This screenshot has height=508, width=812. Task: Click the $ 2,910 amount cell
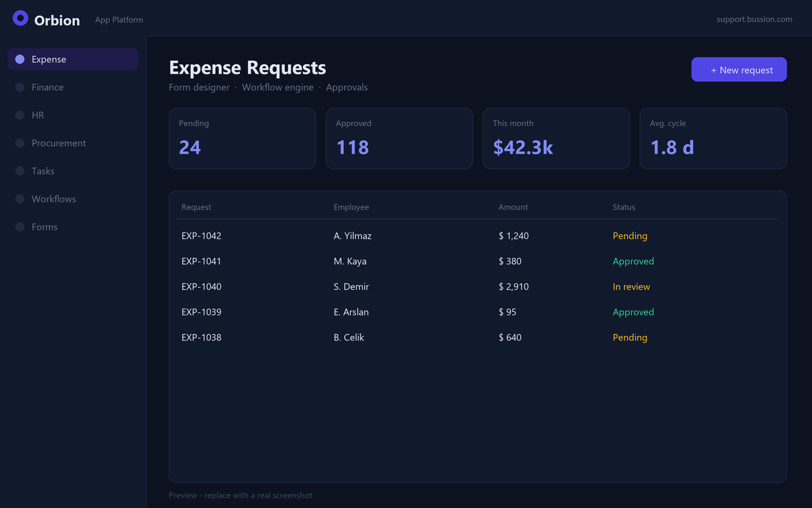514,286
